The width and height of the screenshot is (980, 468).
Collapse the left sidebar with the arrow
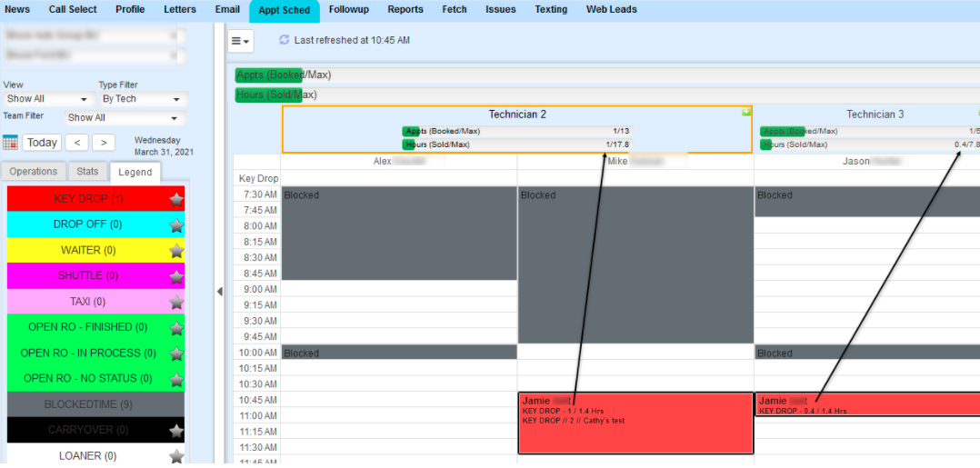click(219, 292)
